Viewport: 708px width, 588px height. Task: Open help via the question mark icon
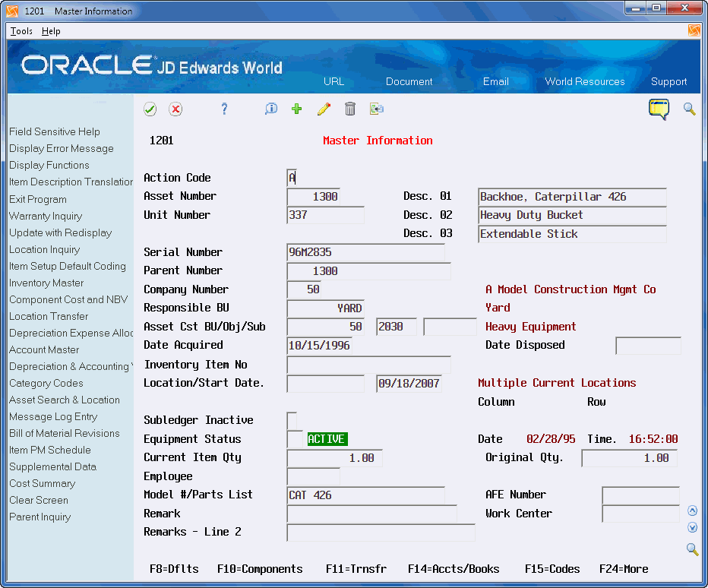pyautogui.click(x=224, y=109)
